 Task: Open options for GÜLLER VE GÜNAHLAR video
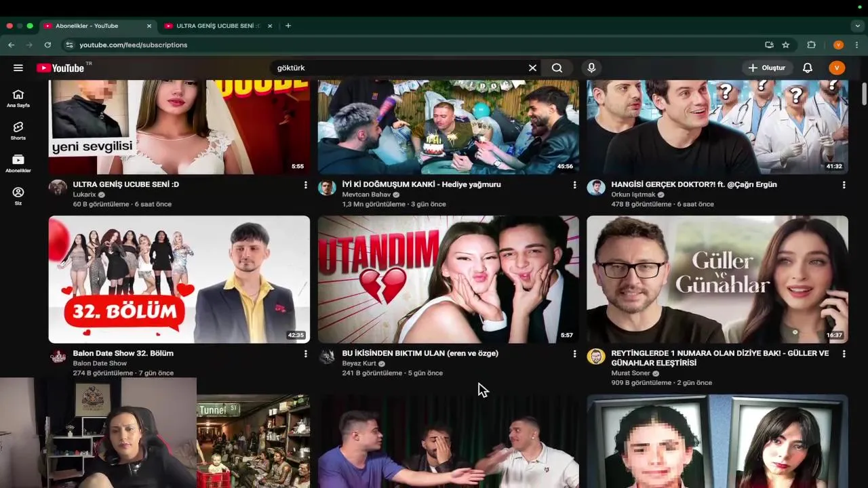point(844,354)
